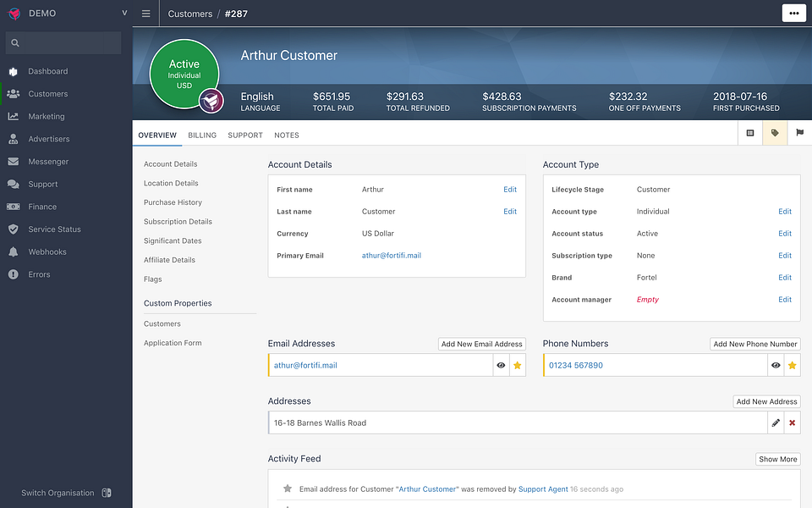Edit the First name field

pos(510,190)
